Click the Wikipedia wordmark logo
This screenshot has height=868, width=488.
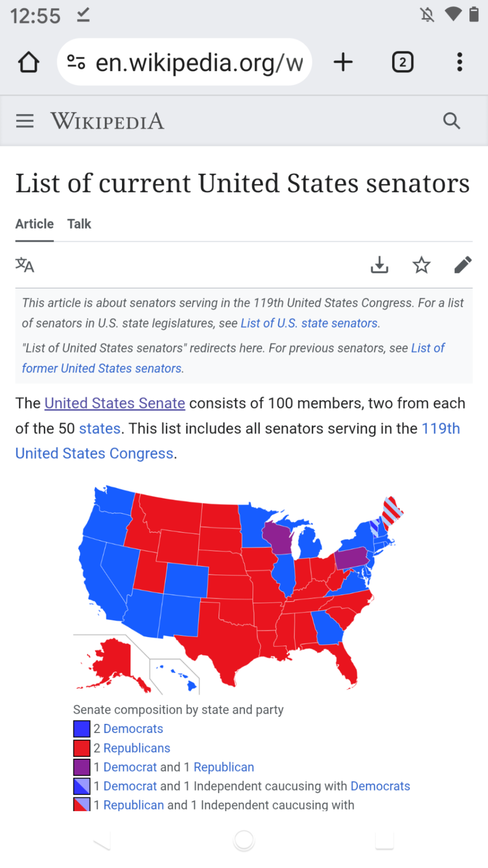[107, 121]
